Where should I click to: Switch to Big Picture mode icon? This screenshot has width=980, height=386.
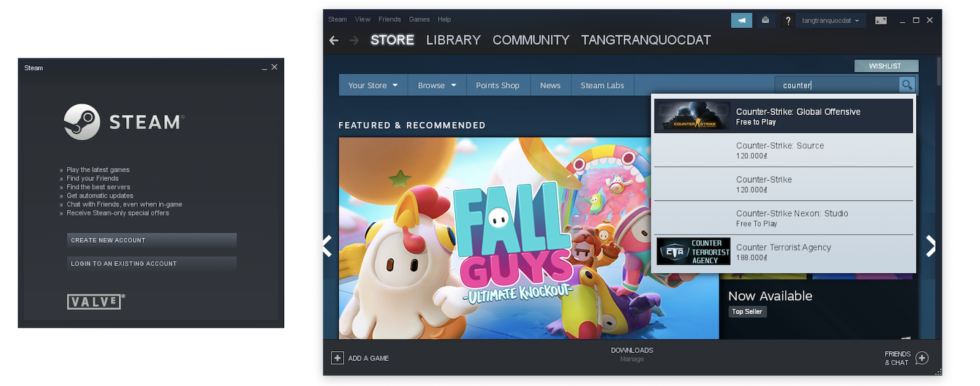click(881, 20)
